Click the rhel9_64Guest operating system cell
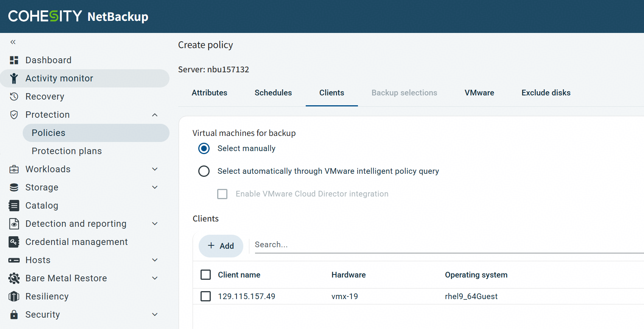Image resolution: width=644 pixels, height=329 pixels. 471,296
